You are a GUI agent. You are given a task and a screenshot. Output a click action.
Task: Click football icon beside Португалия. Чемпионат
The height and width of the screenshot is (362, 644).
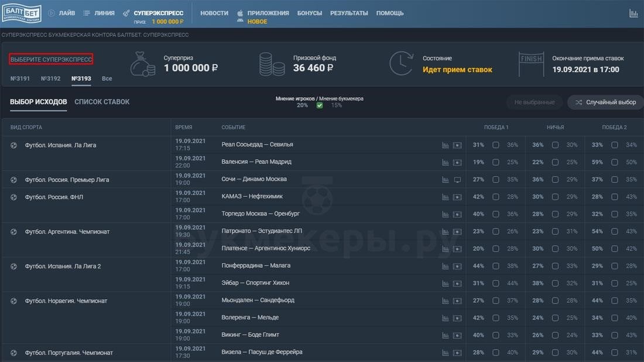point(13,353)
